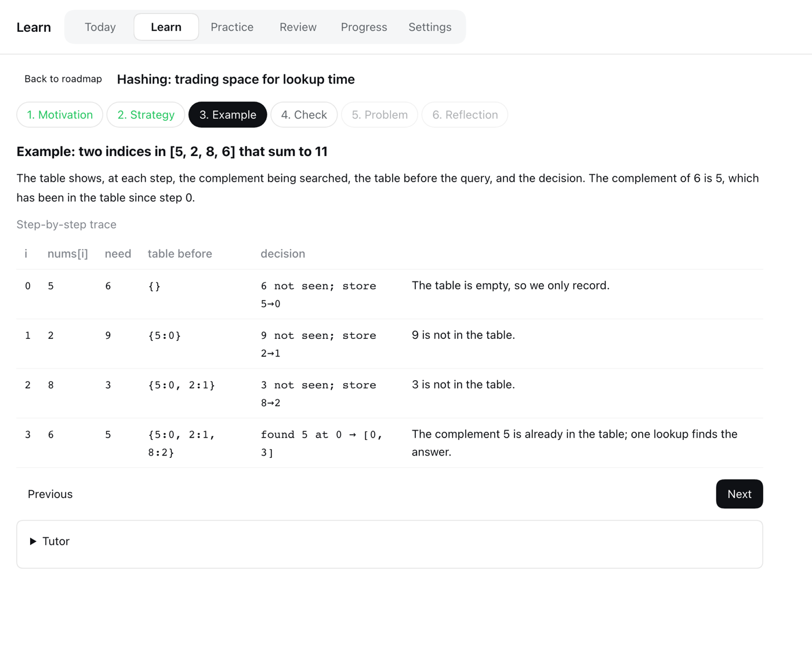
Task: Click the decision "9 not seen; store 2→1"
Action: 318,344
